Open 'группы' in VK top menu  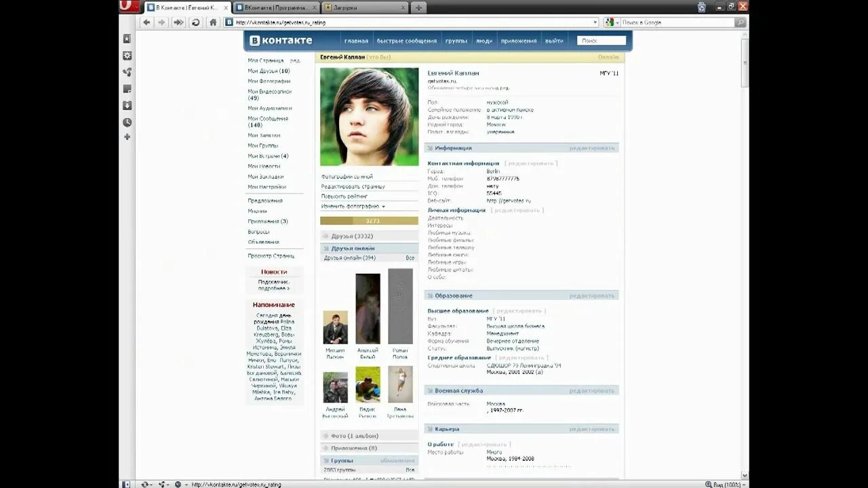click(x=456, y=41)
